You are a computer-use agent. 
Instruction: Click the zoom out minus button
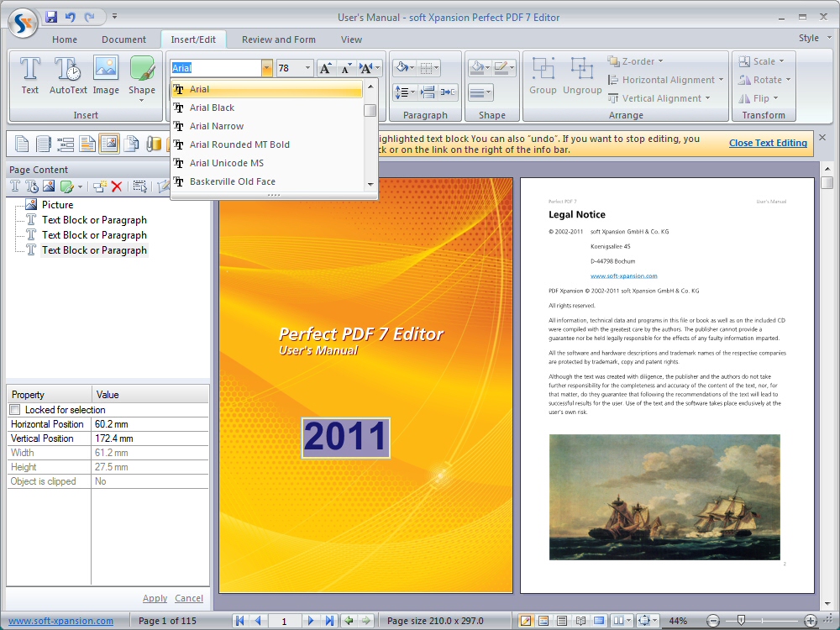pos(713,621)
